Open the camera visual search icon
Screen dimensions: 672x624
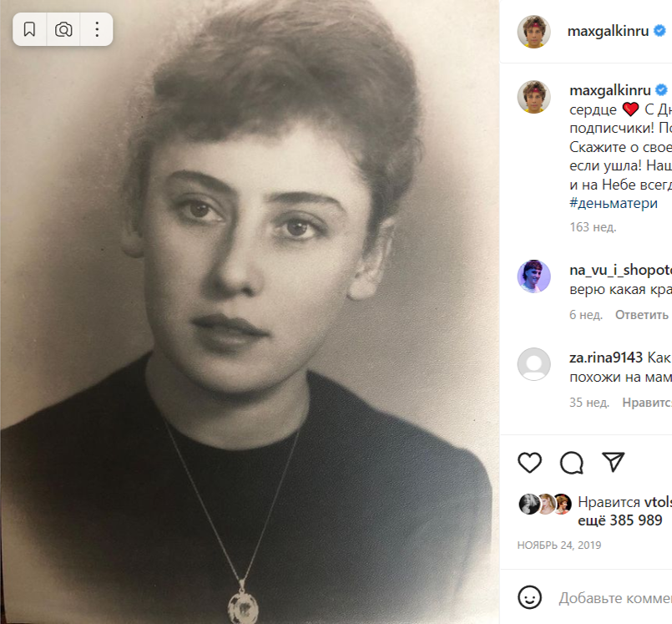point(63,29)
